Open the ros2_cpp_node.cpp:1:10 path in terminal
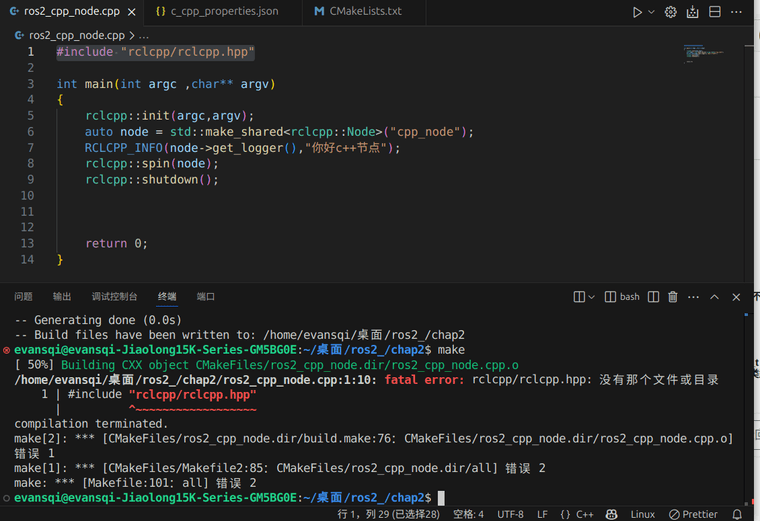Image resolution: width=760 pixels, height=521 pixels. 195,379
